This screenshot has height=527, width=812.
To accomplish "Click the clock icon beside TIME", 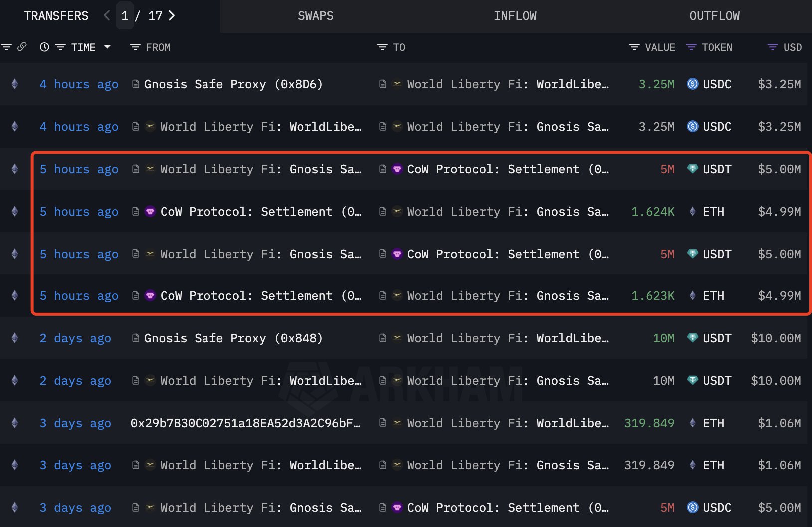I will point(44,47).
